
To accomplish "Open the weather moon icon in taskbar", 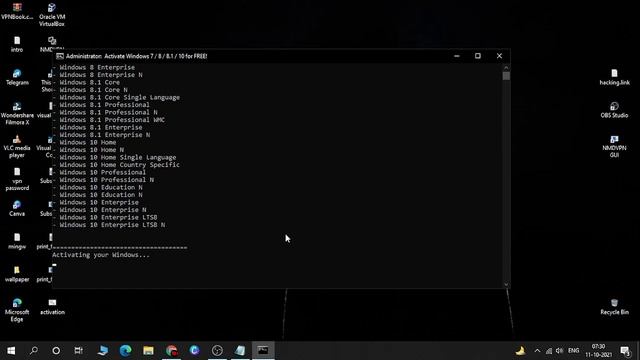I will [x=520, y=351].
